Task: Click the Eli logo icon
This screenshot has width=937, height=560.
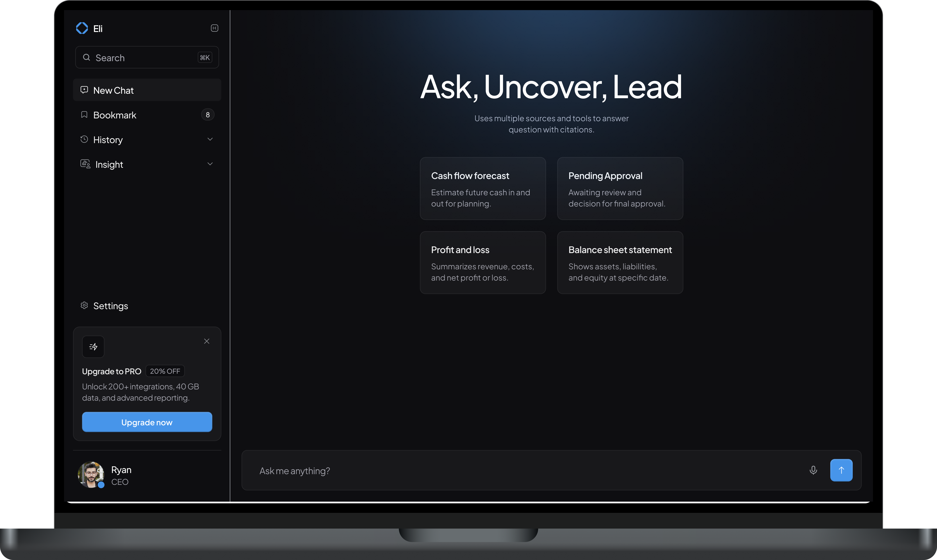Action: point(82,28)
